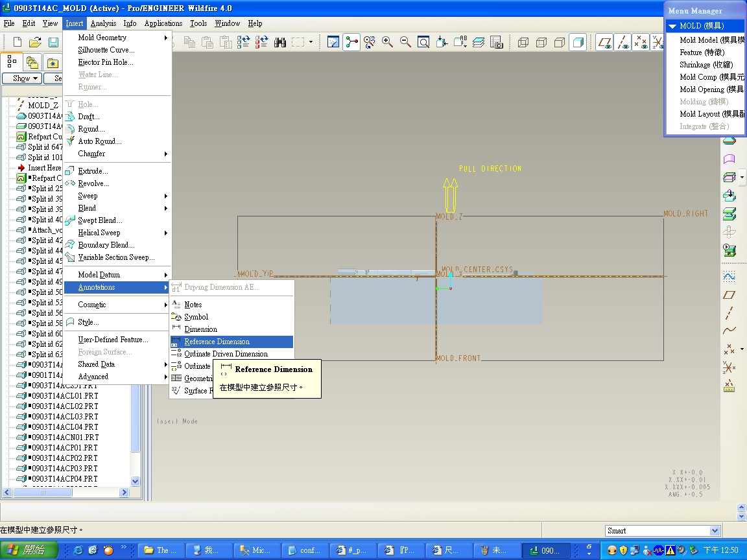Image resolution: width=747 pixels, height=560 pixels.
Task: Click the Datum Point tool icon
Action: pyautogui.click(x=729, y=349)
